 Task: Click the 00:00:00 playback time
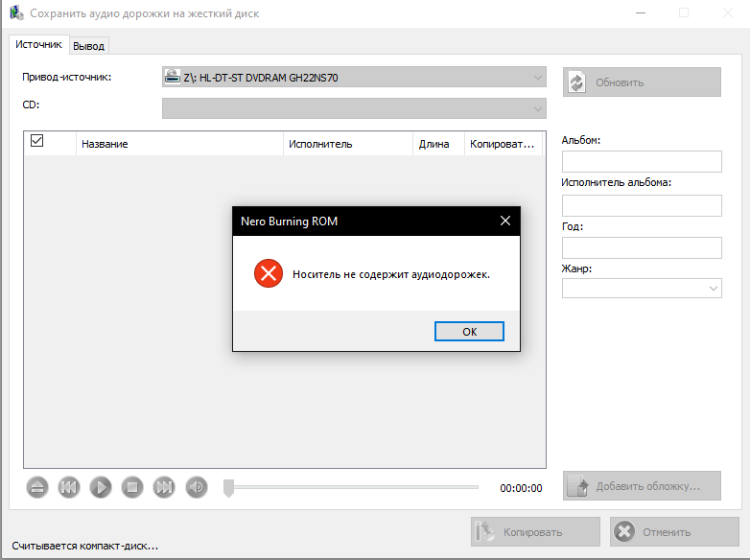(x=521, y=488)
